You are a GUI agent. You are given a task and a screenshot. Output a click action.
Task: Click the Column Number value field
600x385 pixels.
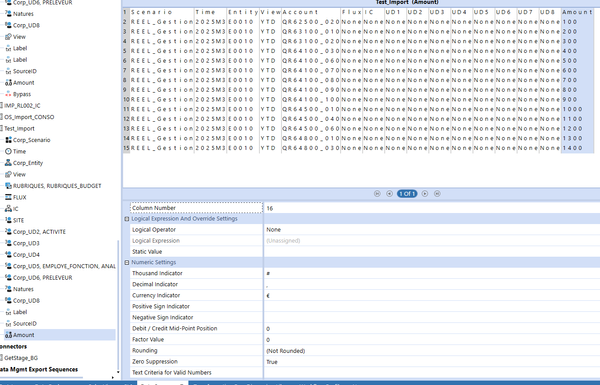coord(432,208)
